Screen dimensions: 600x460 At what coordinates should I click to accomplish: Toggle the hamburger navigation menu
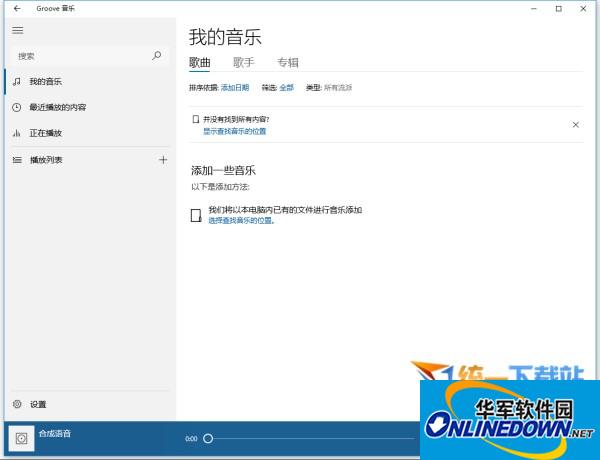click(x=18, y=30)
